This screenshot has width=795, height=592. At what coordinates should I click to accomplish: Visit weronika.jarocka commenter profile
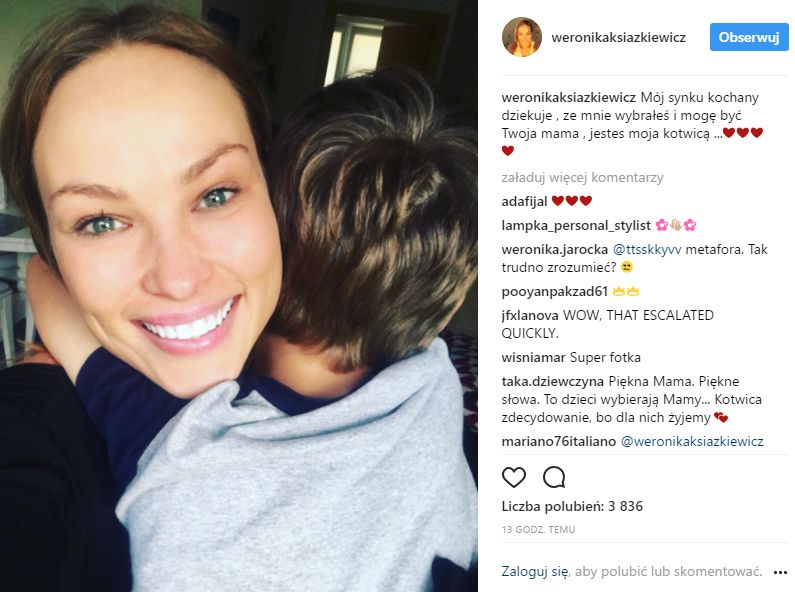pyautogui.click(x=555, y=249)
